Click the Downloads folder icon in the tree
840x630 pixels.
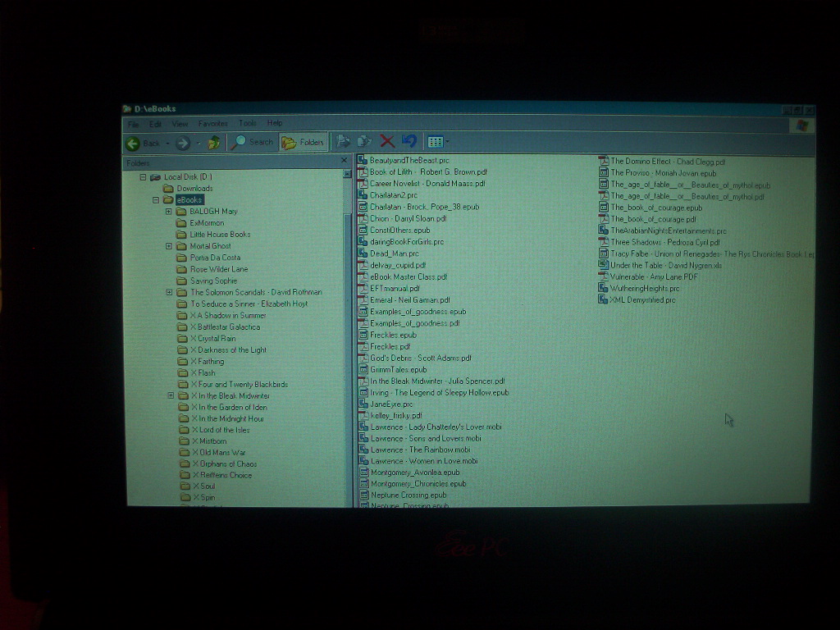coord(168,188)
